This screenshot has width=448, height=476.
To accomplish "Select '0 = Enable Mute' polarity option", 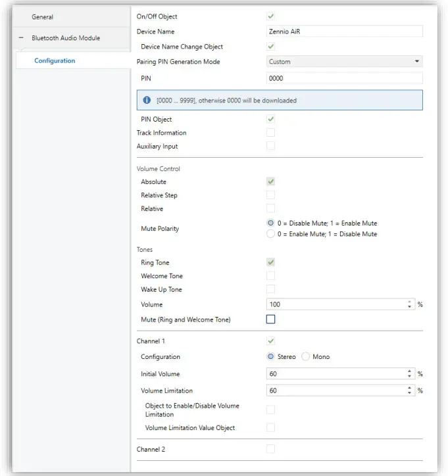I will pos(271,234).
